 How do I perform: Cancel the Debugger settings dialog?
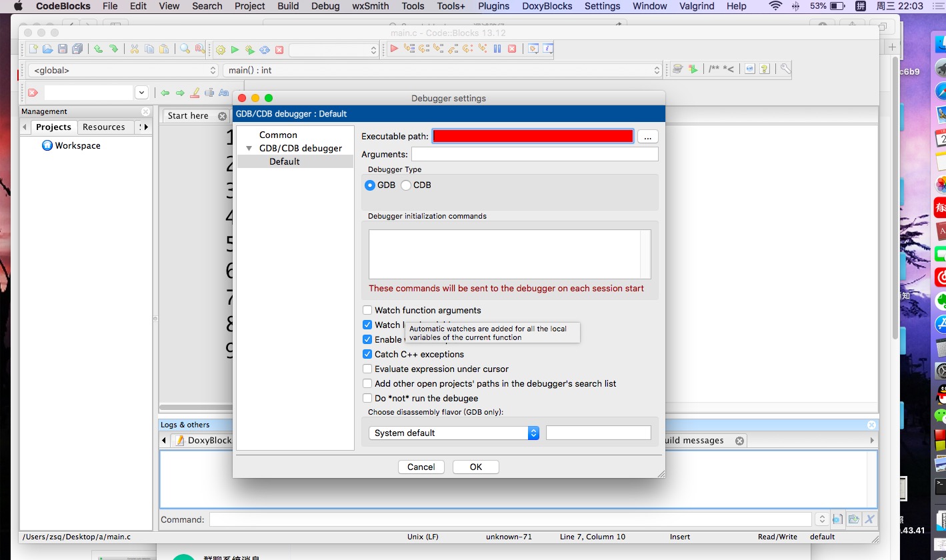tap(421, 467)
